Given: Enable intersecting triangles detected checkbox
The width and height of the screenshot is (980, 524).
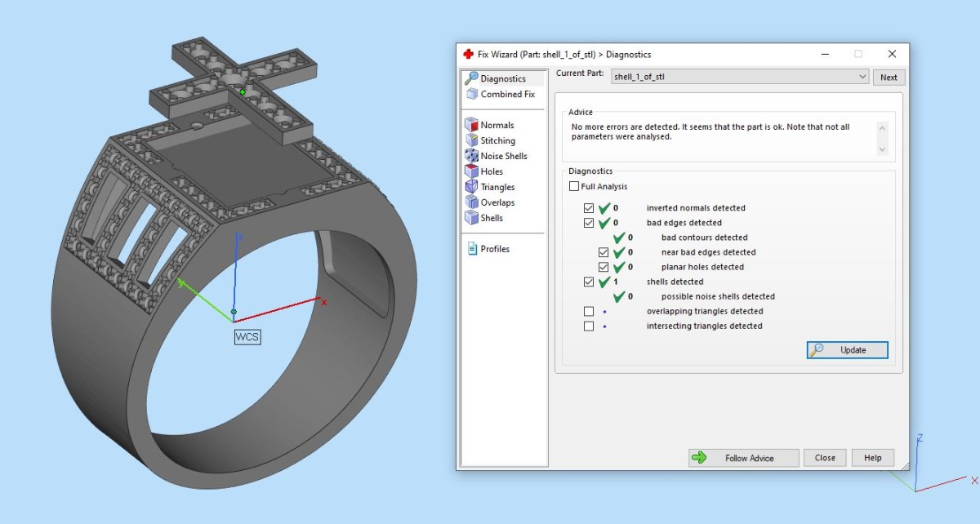Looking at the screenshot, I should click(x=589, y=326).
